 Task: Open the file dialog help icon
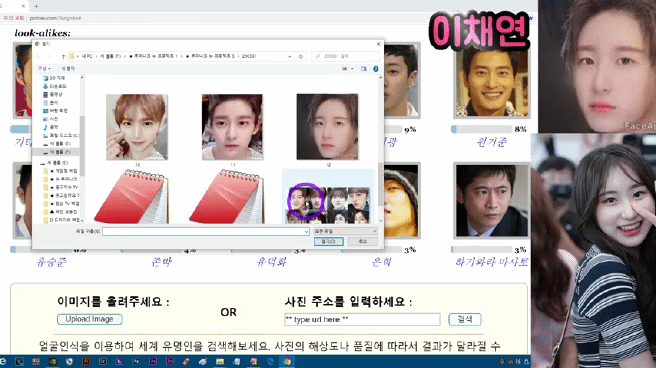376,69
